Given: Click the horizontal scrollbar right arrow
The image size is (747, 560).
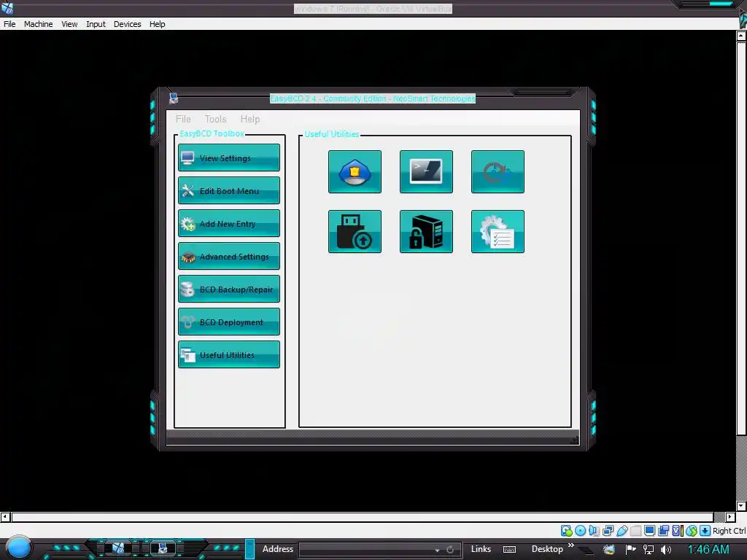Looking at the screenshot, I should point(730,517).
